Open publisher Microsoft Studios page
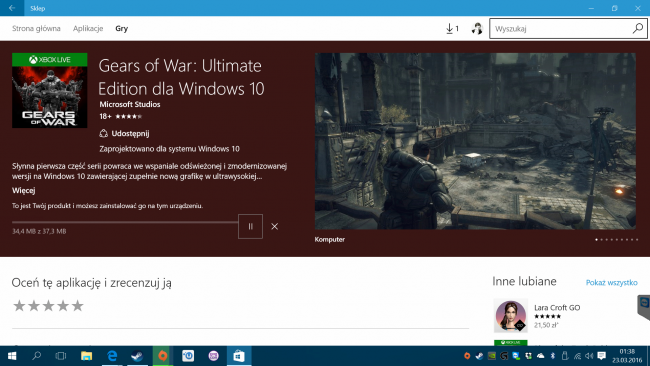This screenshot has width=650, height=366. [130, 104]
